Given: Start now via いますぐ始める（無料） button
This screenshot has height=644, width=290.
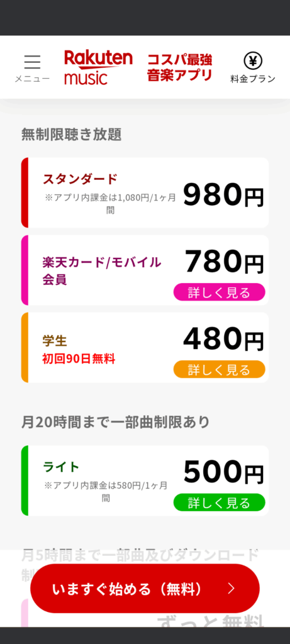Looking at the screenshot, I should (x=145, y=589).
